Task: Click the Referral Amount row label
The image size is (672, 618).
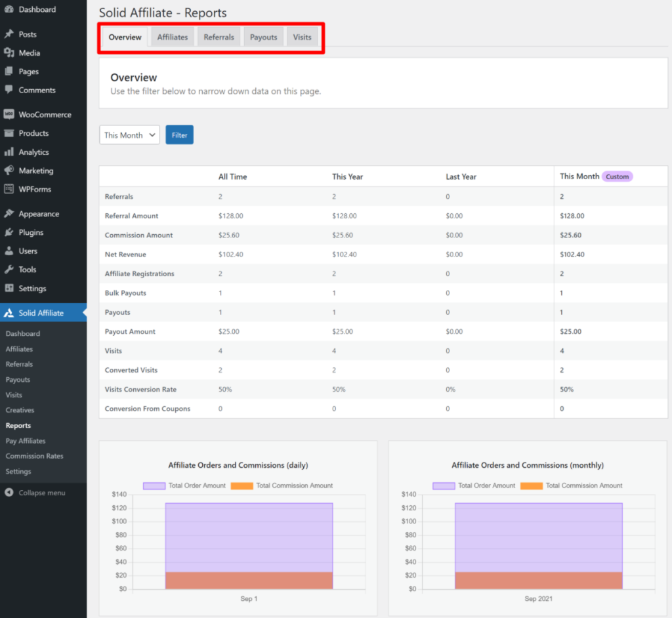Action: tap(131, 216)
